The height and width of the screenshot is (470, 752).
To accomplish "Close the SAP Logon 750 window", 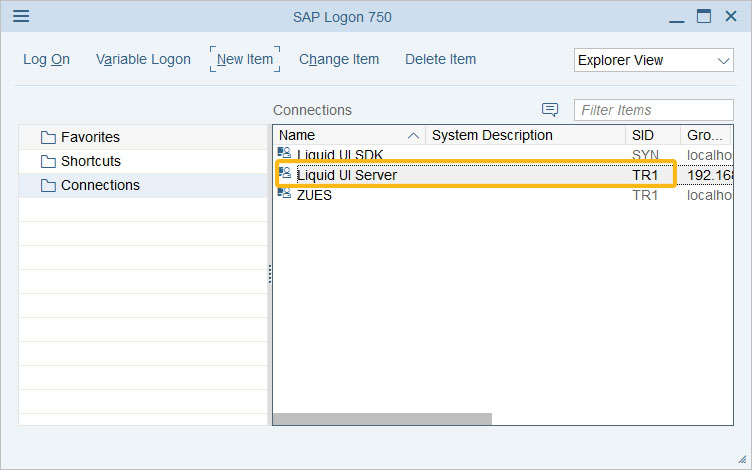I will (x=731, y=16).
